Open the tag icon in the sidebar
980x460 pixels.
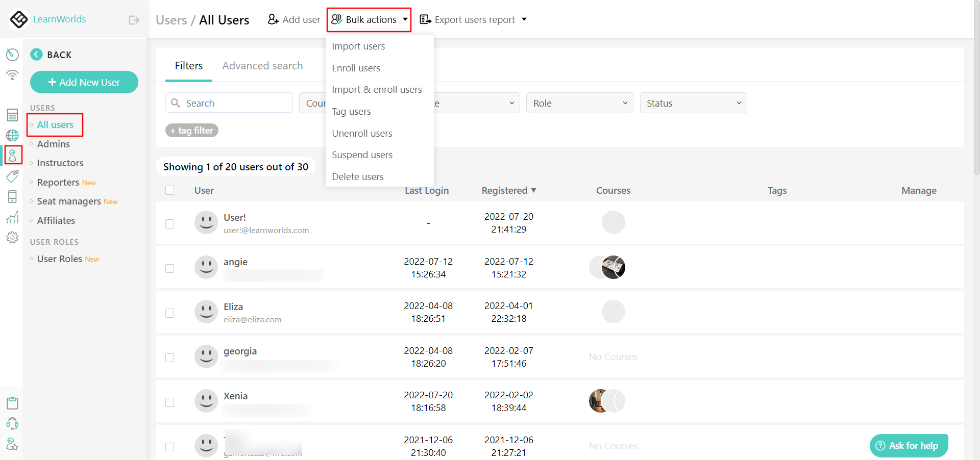coord(12,176)
